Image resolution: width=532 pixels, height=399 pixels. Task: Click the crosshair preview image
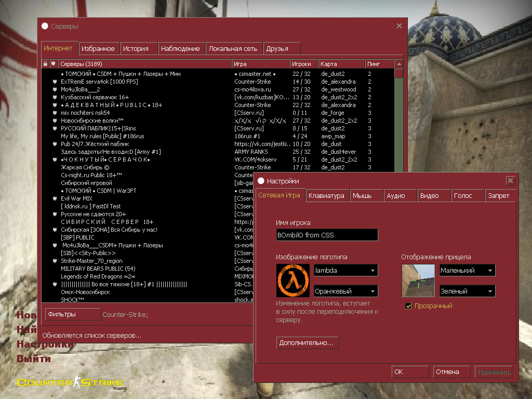[418, 281]
